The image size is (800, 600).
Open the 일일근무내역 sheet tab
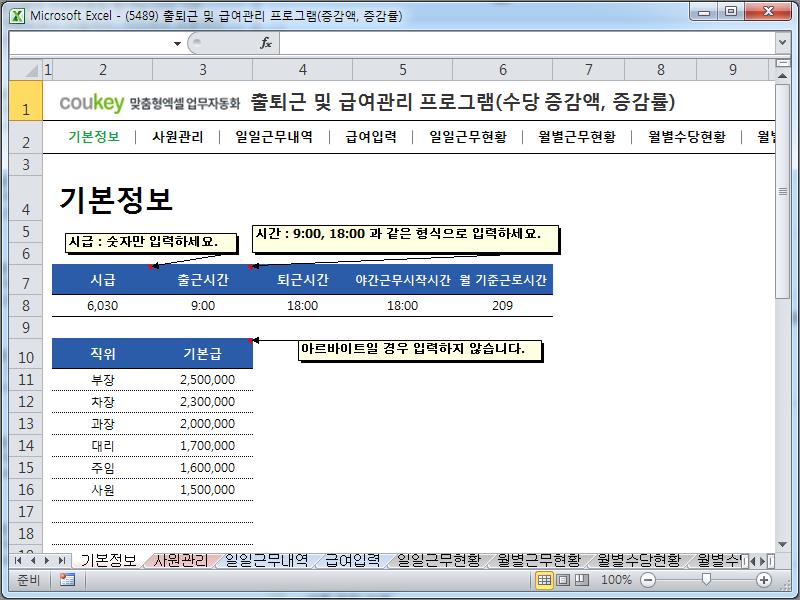point(266,560)
